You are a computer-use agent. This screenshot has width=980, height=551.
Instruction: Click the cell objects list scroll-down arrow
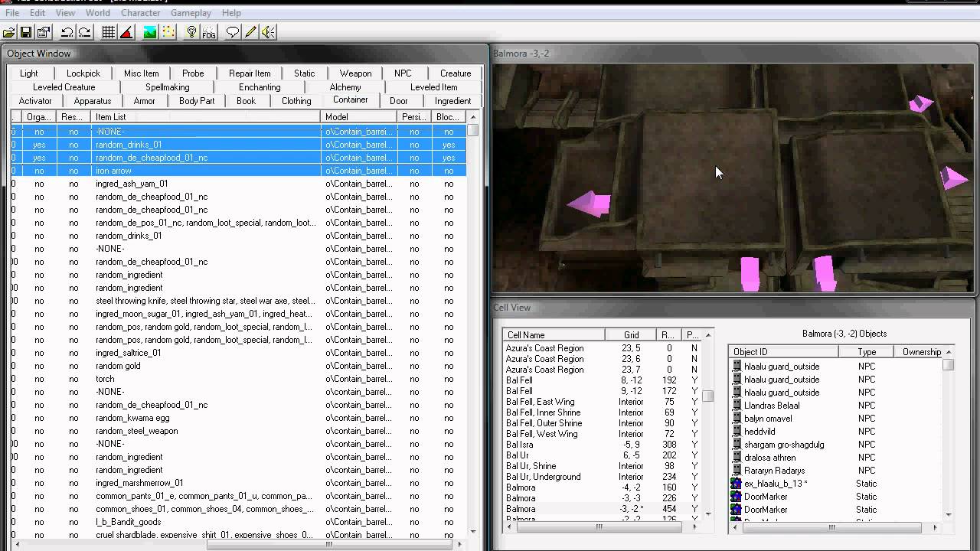tap(949, 514)
